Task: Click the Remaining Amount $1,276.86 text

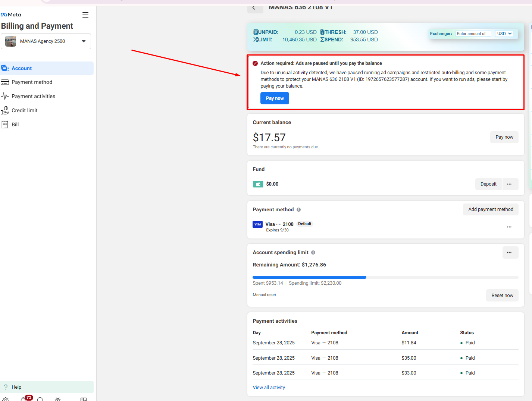Action: pos(289,265)
